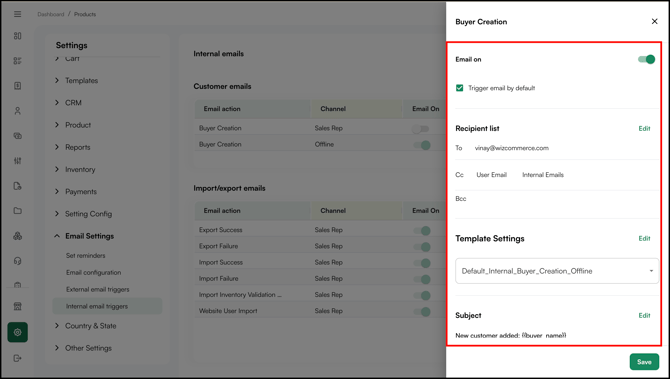Edit the Subject

644,315
